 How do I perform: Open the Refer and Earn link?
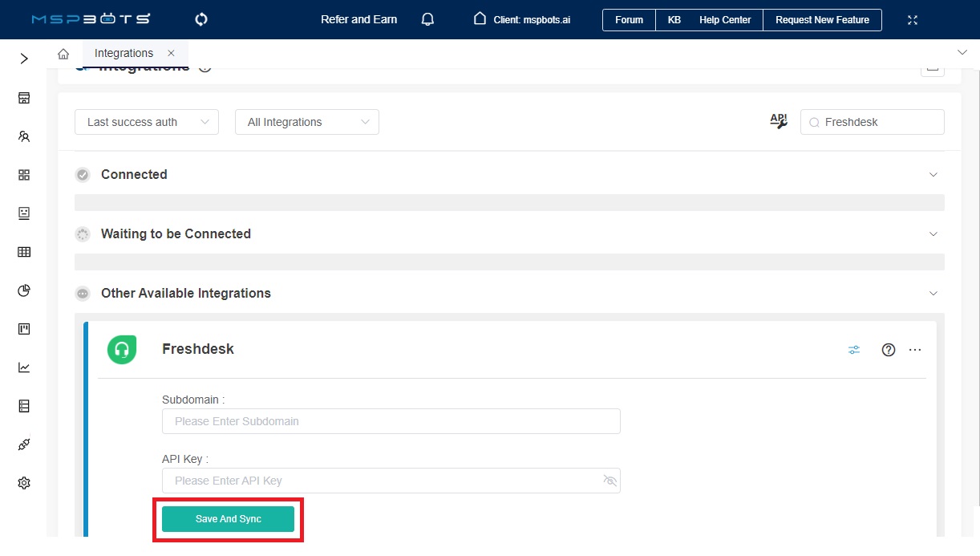tap(358, 20)
